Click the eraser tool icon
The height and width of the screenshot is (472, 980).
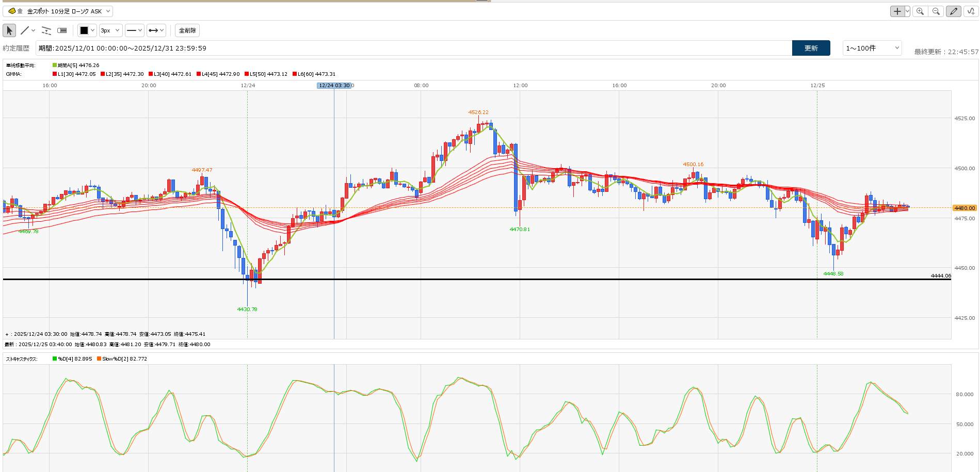(62, 30)
